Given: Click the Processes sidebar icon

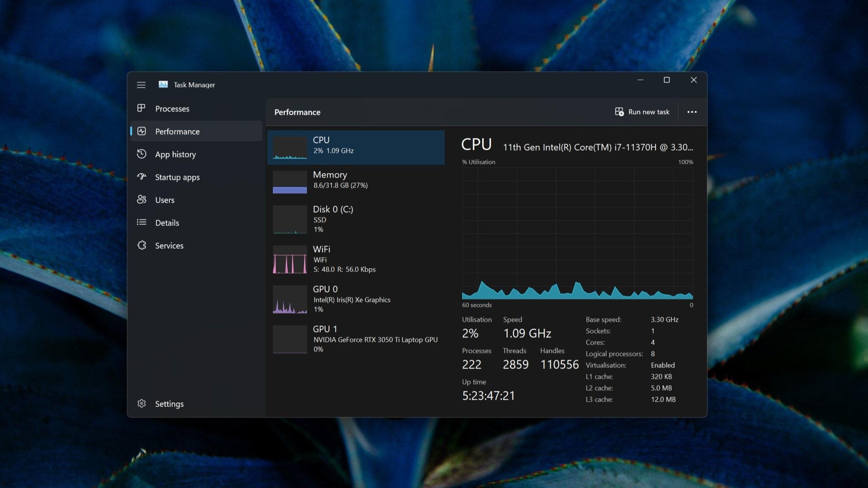Looking at the screenshot, I should (142, 108).
